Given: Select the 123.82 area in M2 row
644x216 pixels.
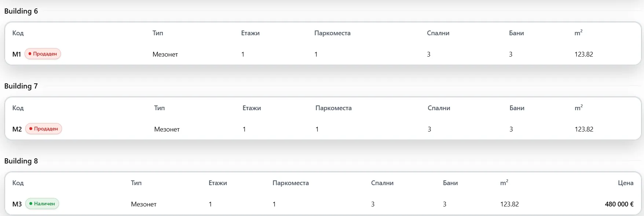Looking at the screenshot, I should coord(584,129).
